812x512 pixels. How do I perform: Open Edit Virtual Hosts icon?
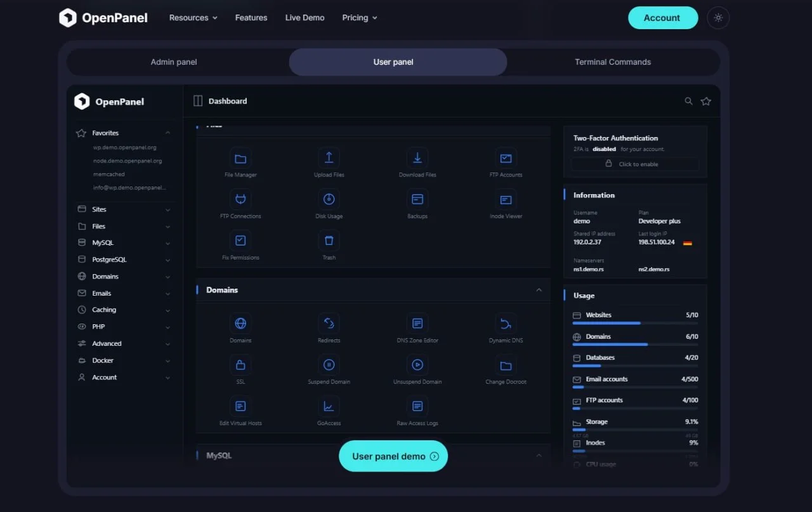pos(240,406)
